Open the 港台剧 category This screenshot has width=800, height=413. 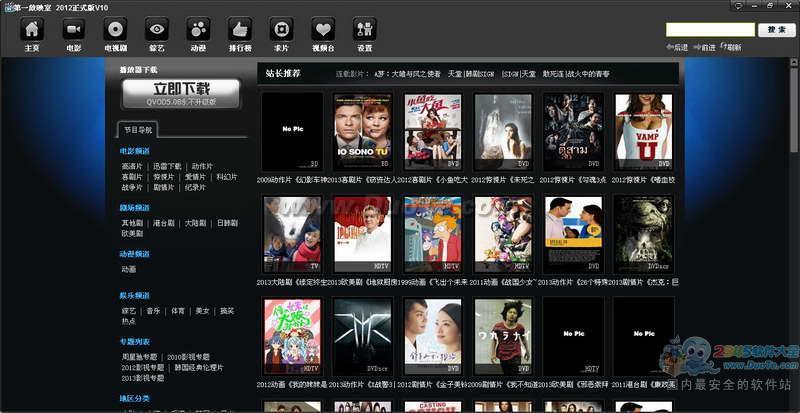[x=163, y=223]
